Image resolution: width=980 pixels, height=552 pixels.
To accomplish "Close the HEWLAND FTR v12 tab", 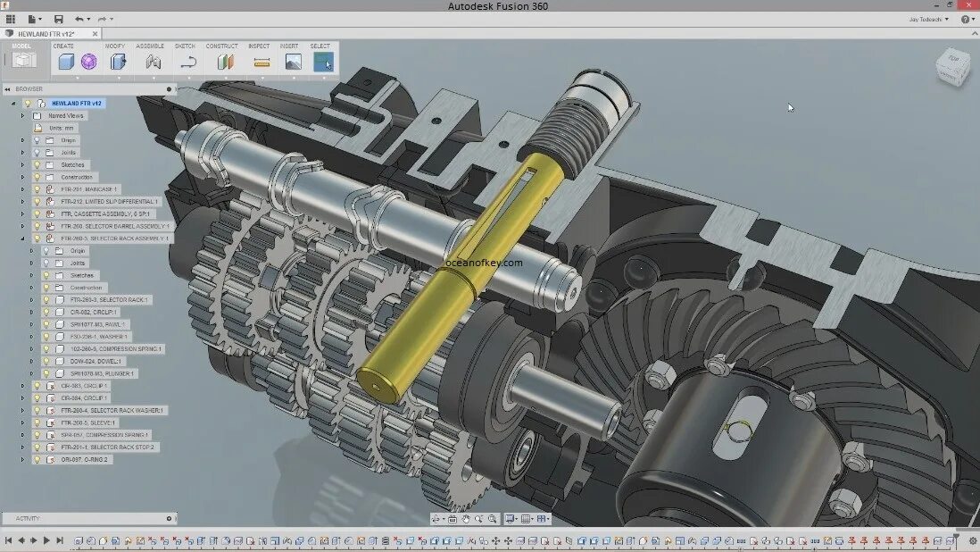I will 95,34.
